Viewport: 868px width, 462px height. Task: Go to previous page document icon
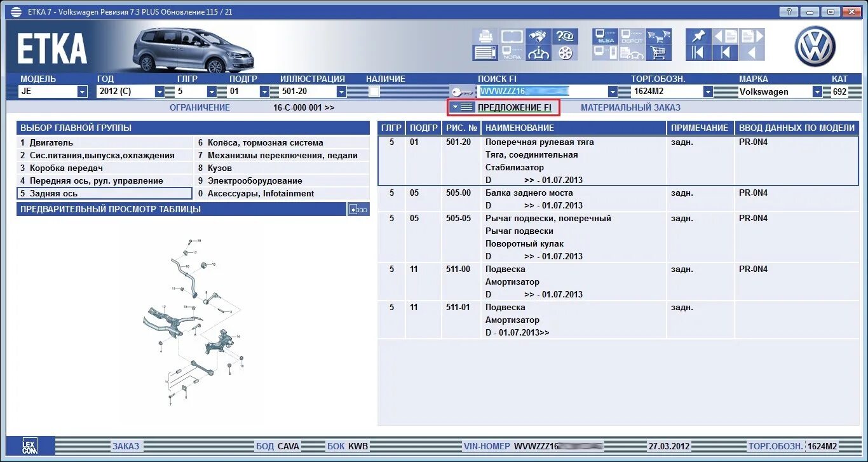[726, 36]
